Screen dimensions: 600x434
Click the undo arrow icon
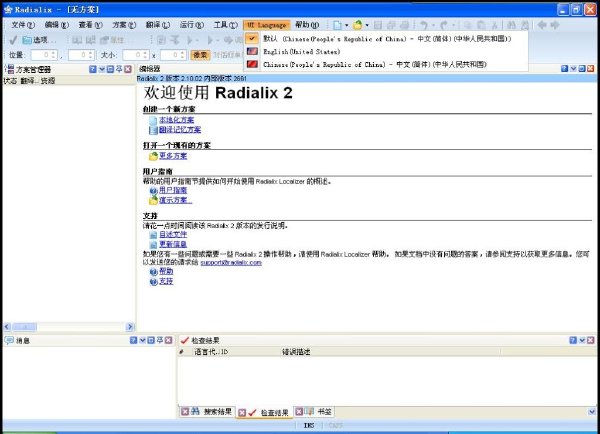point(424,25)
